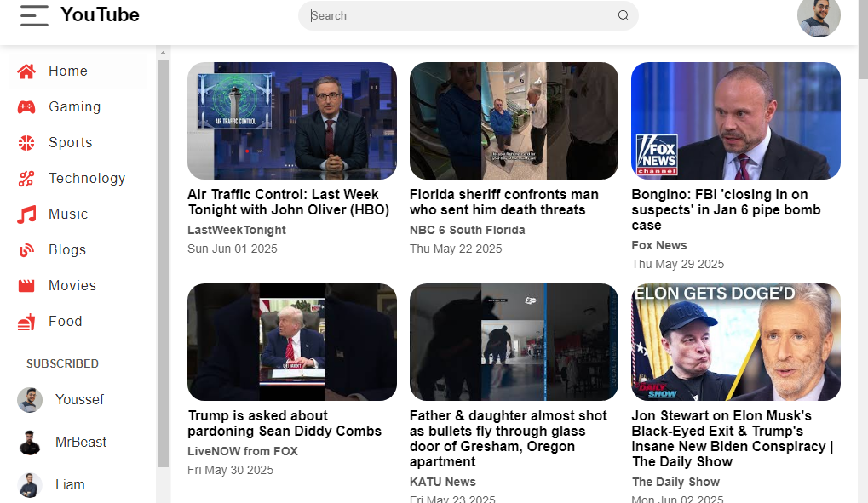The width and height of the screenshot is (868, 503).
Task: Toggle the sidebar with the hamburger menu
Action: [x=34, y=14]
